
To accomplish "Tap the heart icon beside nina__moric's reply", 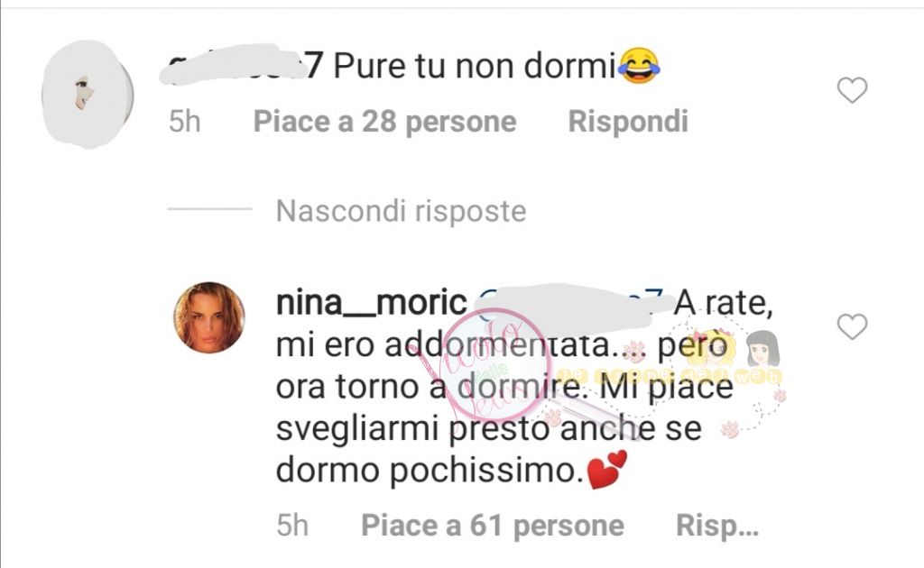I will pyautogui.click(x=852, y=326).
